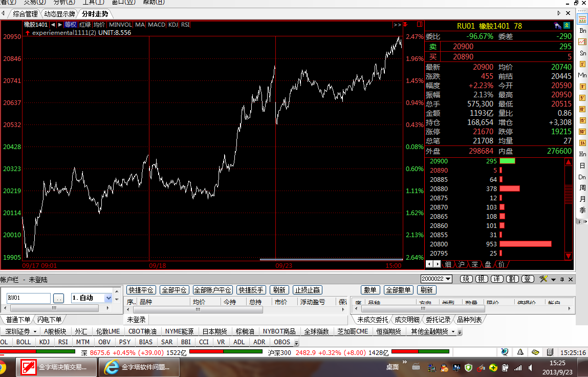Pin the account panel with pushpin

(x=562, y=279)
